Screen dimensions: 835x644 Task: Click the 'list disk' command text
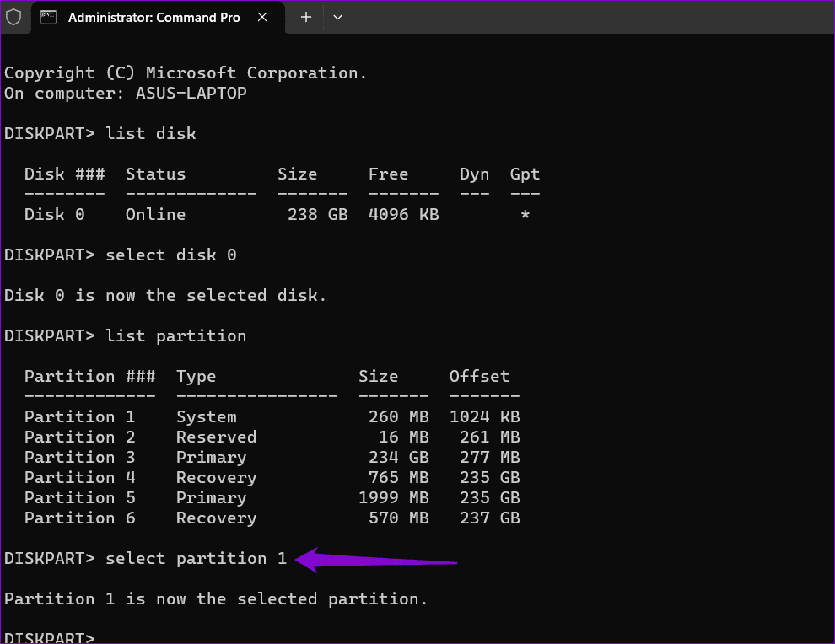point(150,133)
